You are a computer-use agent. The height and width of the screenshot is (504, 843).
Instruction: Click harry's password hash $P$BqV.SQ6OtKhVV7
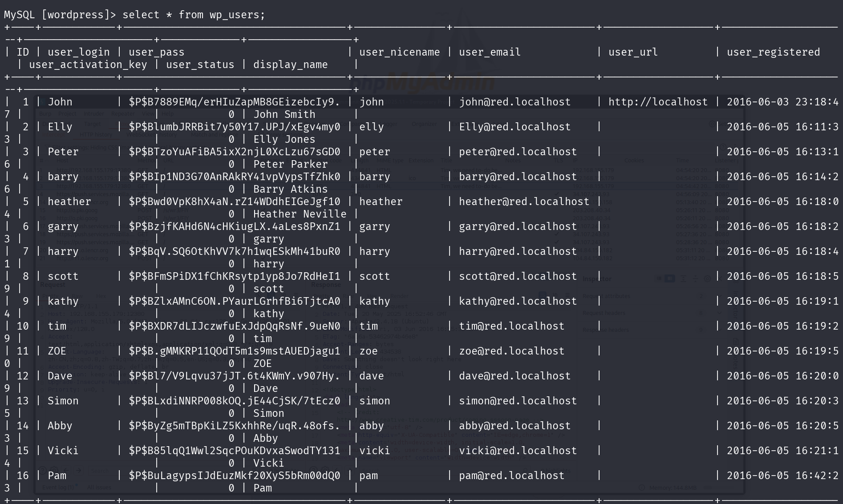tap(235, 251)
